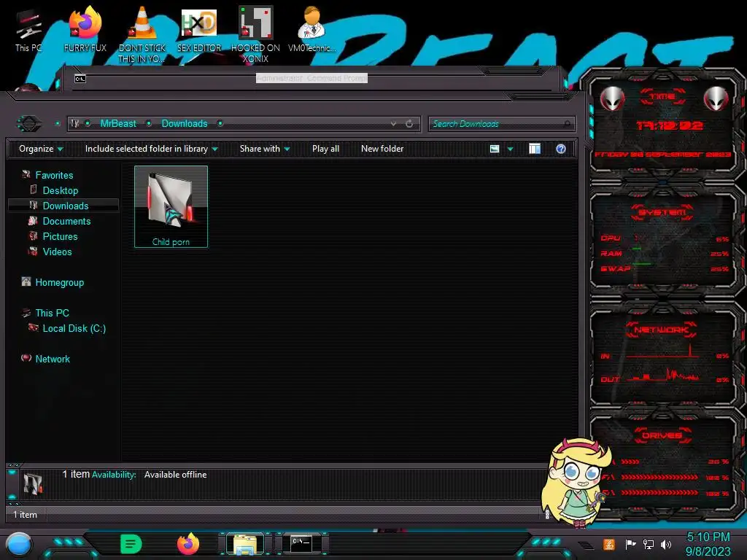
Task: Select Homegroup in navigation pane
Action: click(59, 282)
